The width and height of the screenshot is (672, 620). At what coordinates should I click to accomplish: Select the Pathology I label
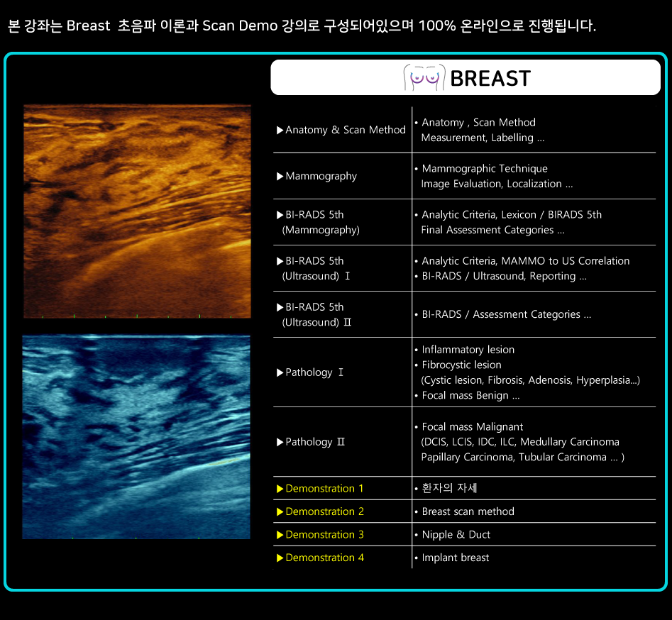pyautogui.click(x=314, y=372)
